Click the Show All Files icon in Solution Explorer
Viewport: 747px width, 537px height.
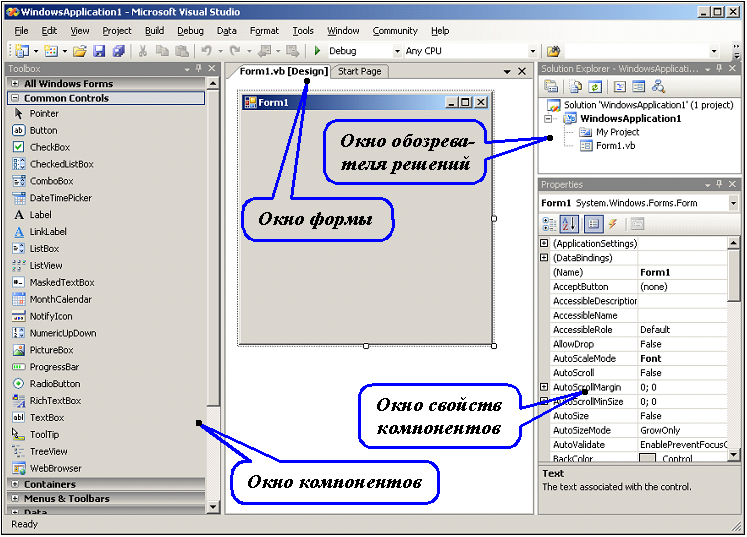click(575, 87)
